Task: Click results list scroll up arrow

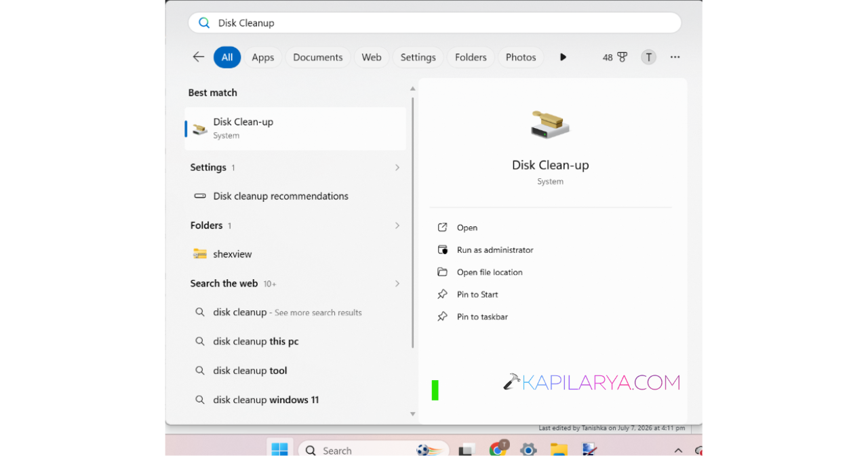Action: pos(412,89)
